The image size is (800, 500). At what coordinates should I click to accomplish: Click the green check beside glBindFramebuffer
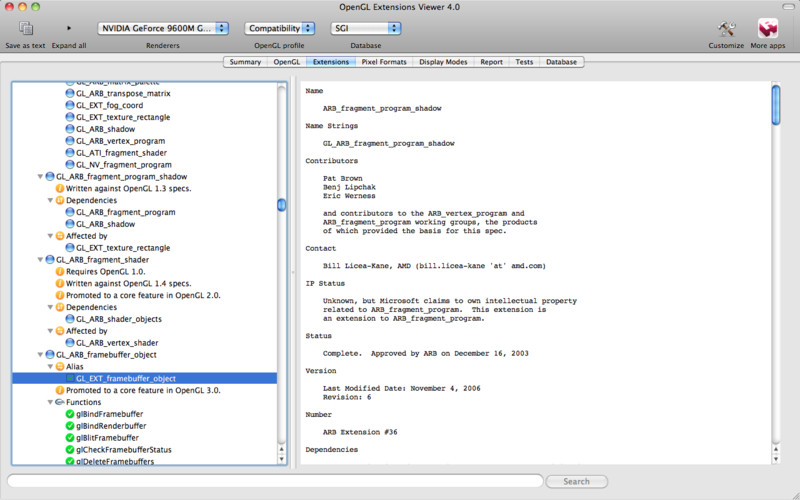[70, 414]
